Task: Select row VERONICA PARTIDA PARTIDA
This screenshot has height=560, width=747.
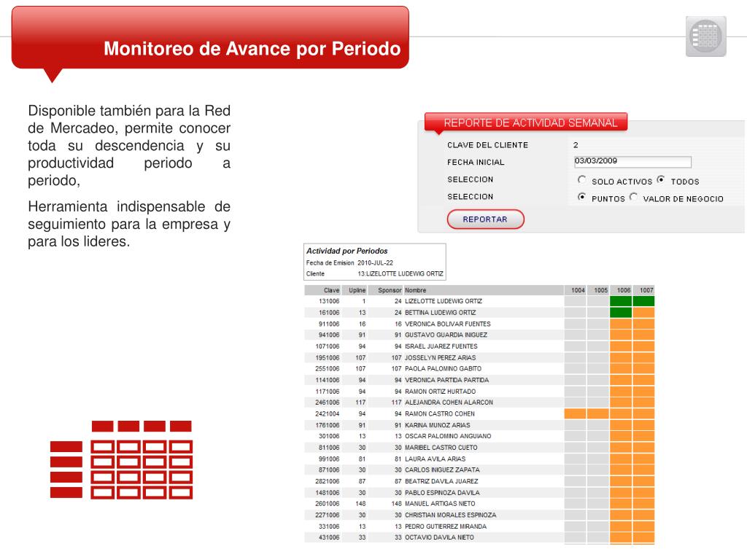Action: [479, 380]
